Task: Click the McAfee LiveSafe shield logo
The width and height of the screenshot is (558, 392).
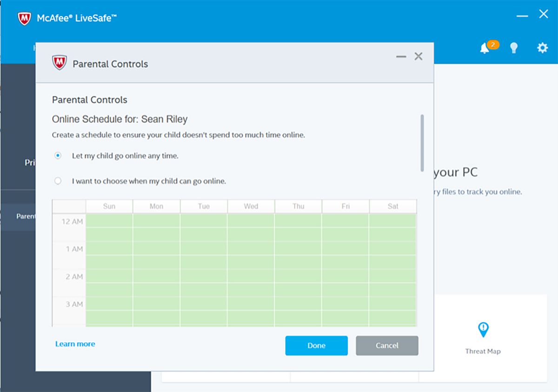Action: (x=24, y=17)
